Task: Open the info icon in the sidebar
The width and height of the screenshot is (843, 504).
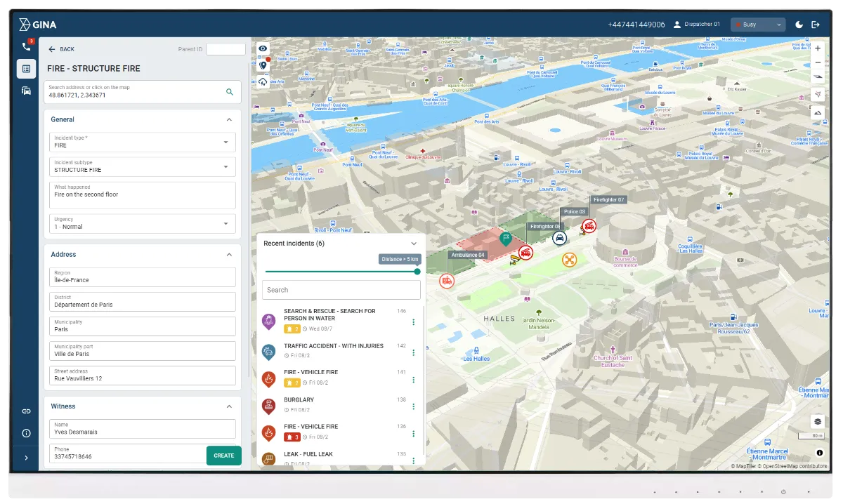Action: coord(26,433)
